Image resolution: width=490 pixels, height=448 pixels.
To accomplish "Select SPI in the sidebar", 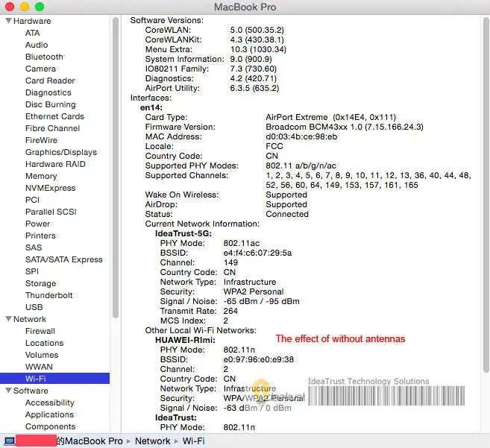I will point(32,271).
